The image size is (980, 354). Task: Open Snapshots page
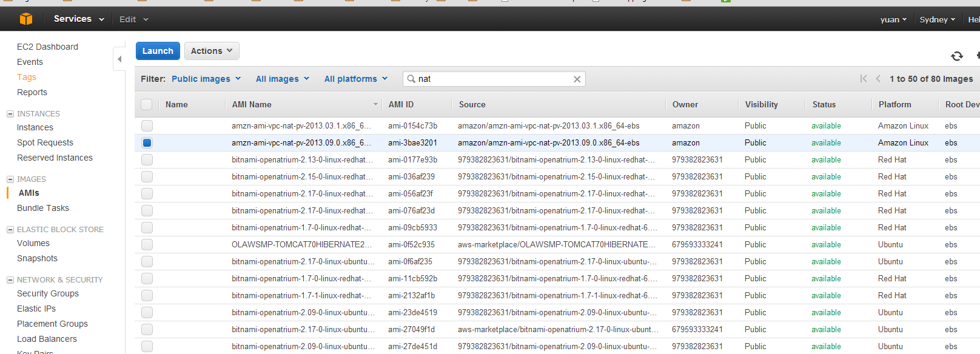[37, 258]
